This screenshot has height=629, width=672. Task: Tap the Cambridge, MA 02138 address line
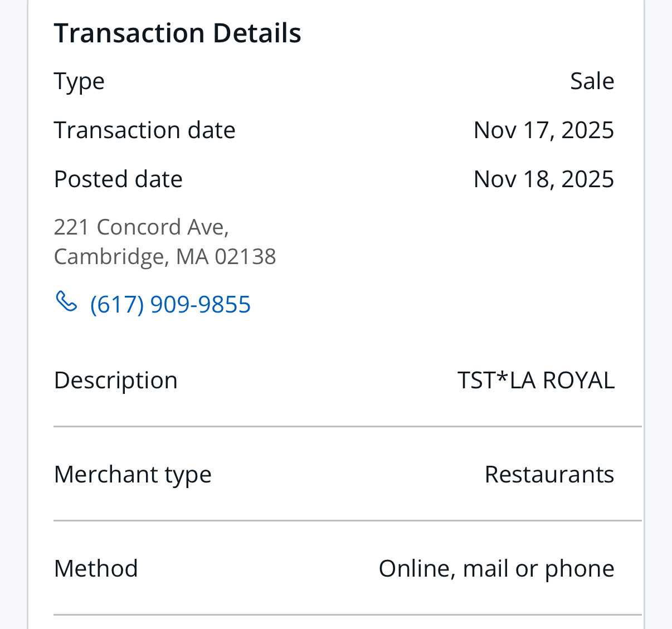[x=165, y=257]
